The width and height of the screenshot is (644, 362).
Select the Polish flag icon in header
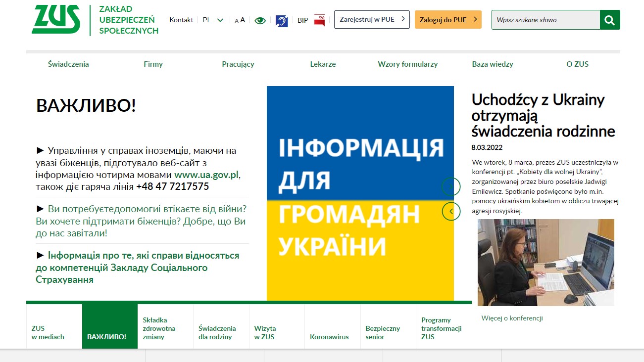pos(319,20)
